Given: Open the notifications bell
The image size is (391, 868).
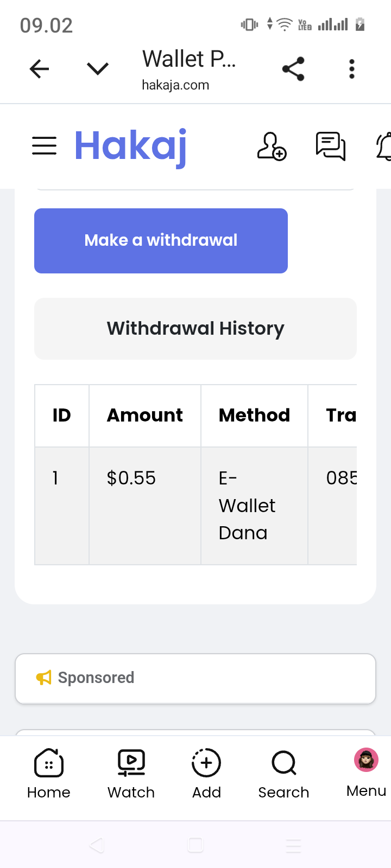Looking at the screenshot, I should pos(384,146).
